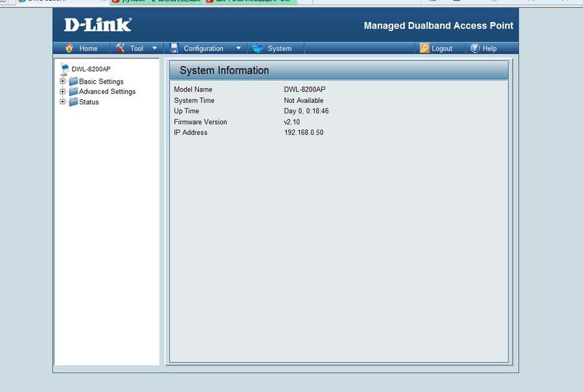Log out using the Logout button

tap(442, 49)
